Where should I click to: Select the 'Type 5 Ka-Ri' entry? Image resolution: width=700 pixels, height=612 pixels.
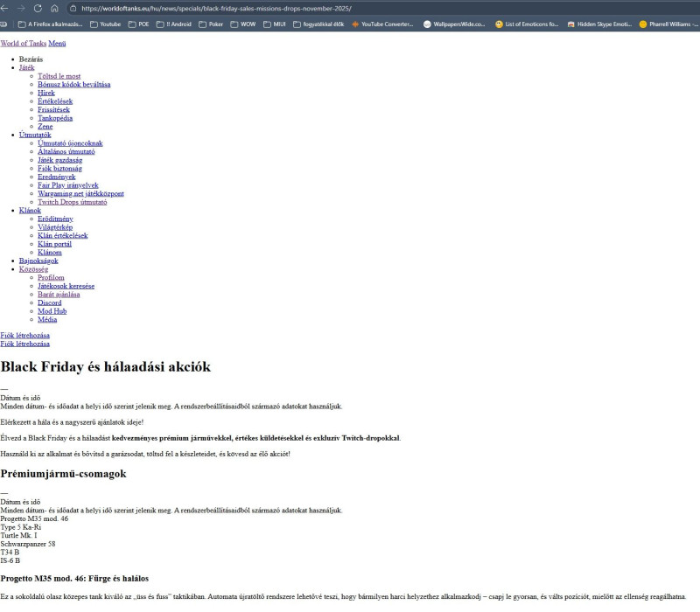pos(20,527)
